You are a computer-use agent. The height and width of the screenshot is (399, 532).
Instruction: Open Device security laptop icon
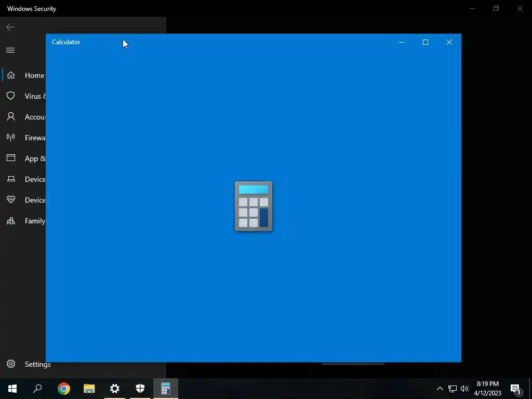click(x=11, y=179)
